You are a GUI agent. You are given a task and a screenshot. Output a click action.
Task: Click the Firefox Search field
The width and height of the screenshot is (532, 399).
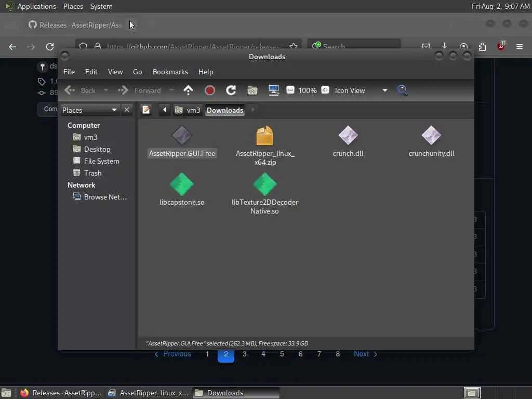click(354, 46)
